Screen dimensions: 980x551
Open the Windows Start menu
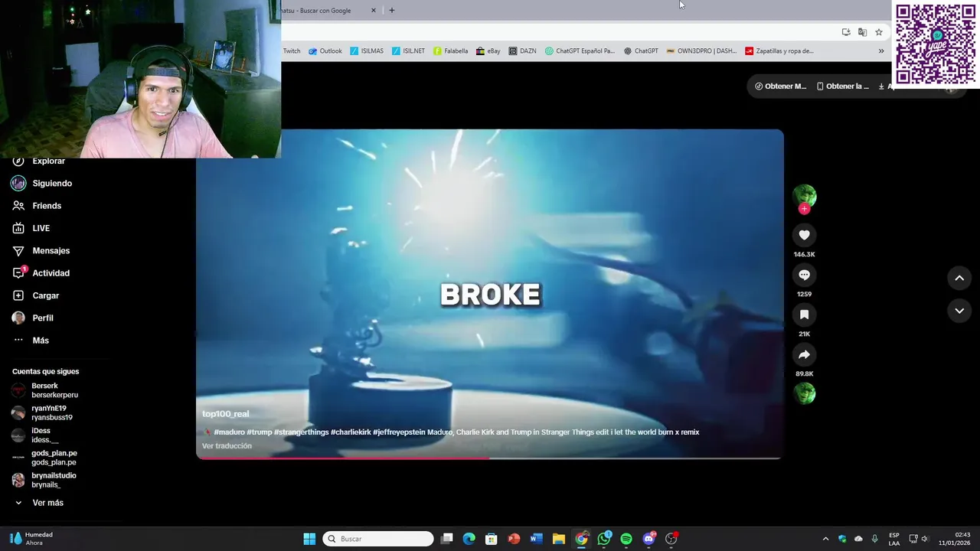(309, 539)
